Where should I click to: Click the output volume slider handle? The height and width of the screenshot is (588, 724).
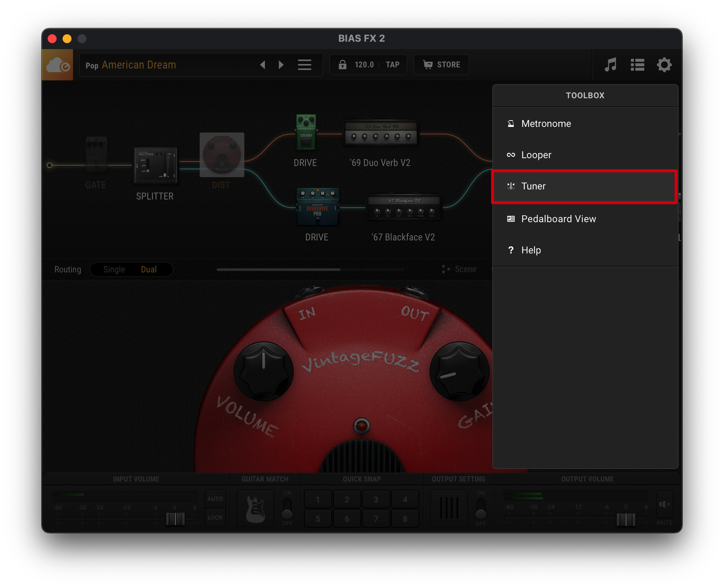pyautogui.click(x=626, y=520)
